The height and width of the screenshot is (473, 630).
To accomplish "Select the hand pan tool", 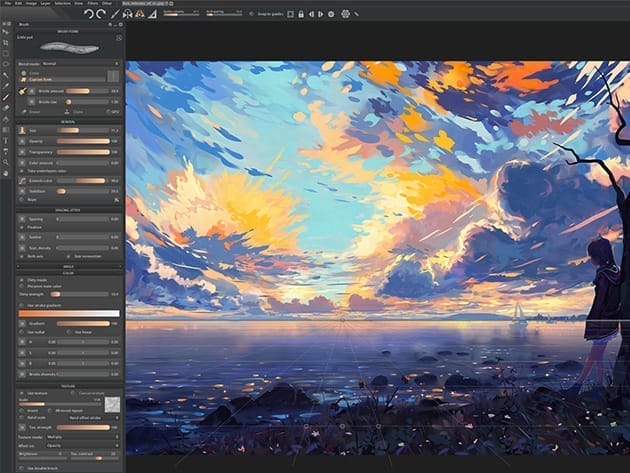I will coord(5,173).
